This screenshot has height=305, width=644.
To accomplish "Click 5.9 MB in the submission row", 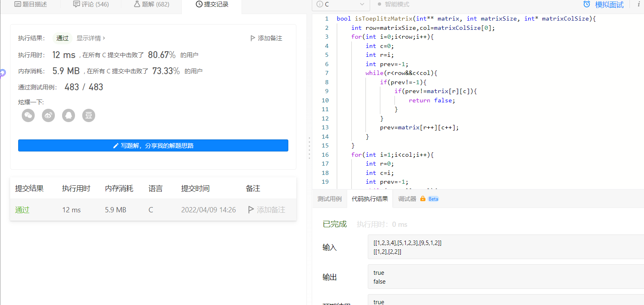I will [116, 210].
